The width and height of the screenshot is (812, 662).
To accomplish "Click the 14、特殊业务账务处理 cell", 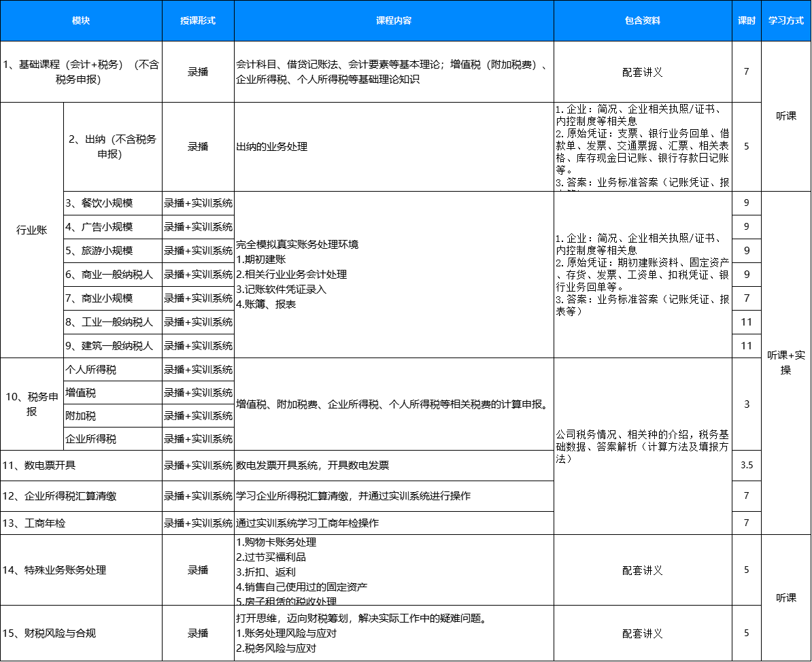I will point(81,570).
